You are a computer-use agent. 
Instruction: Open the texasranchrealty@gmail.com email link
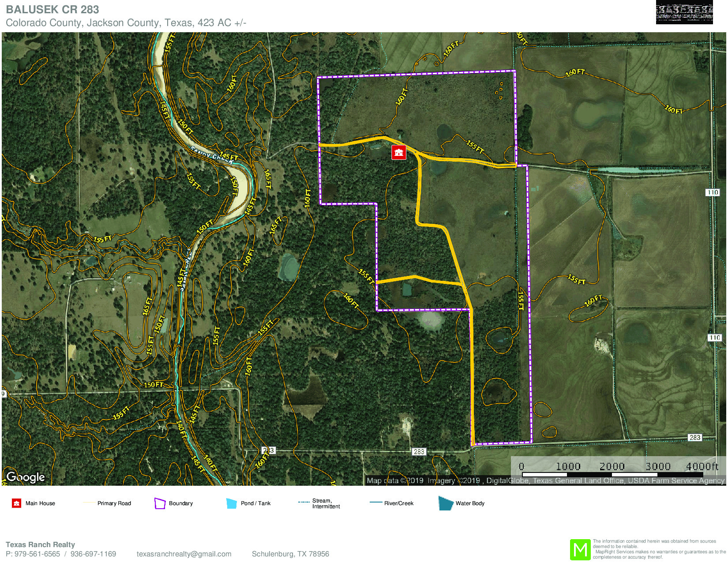pos(184,554)
